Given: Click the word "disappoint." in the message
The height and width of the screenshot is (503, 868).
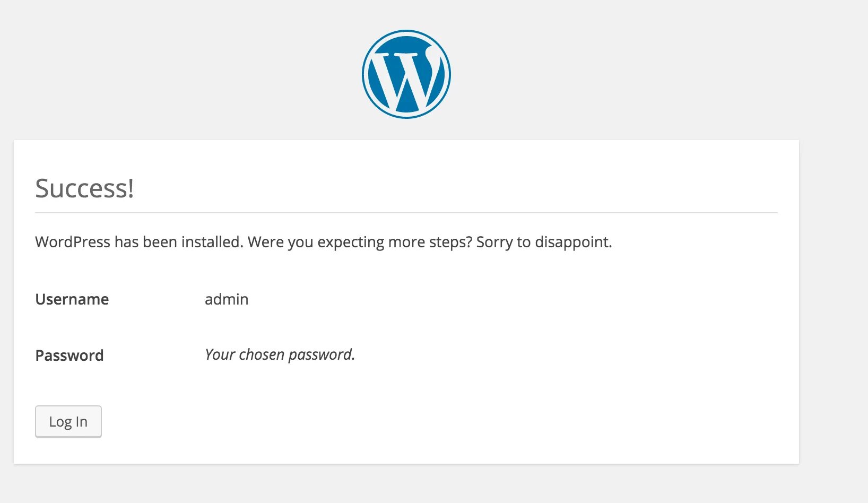Looking at the screenshot, I should (574, 242).
